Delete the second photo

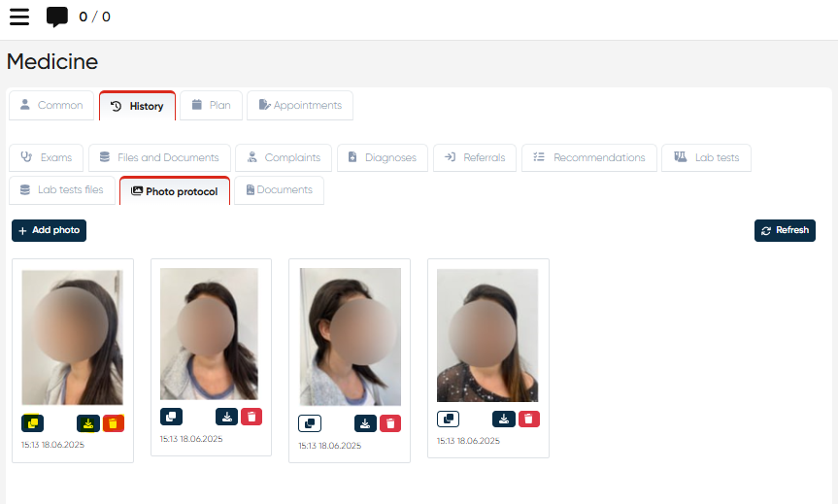point(251,417)
